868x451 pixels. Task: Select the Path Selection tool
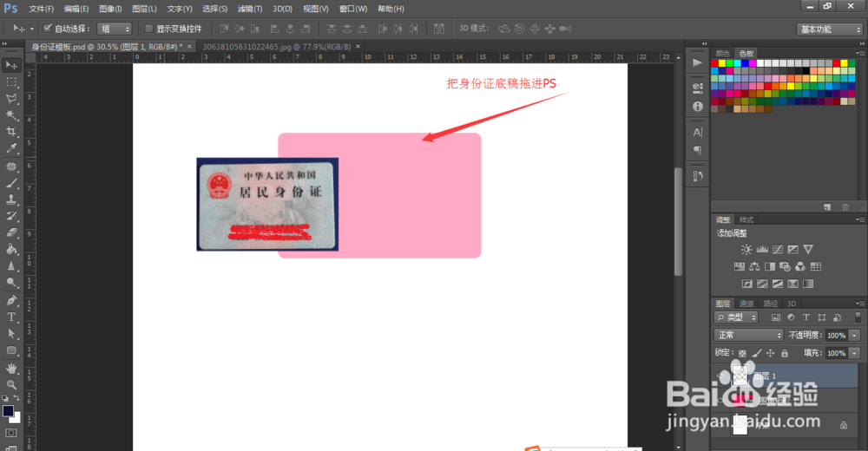click(11, 334)
